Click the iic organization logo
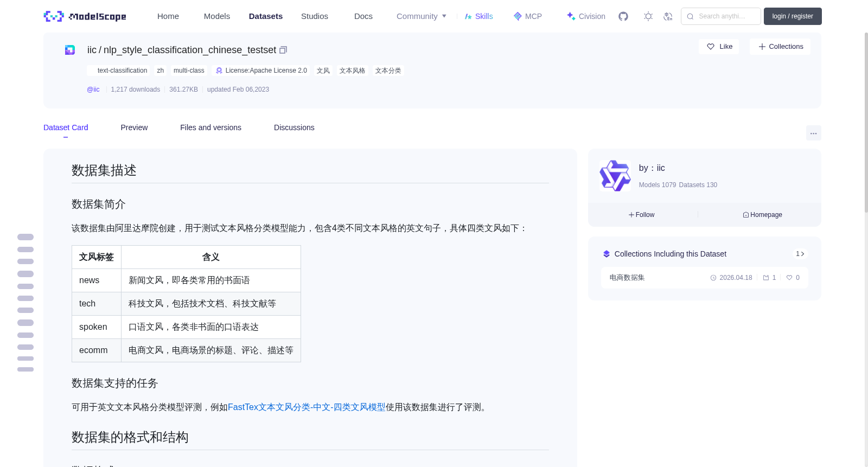Screen dimensions: 868x467 (x=615, y=176)
